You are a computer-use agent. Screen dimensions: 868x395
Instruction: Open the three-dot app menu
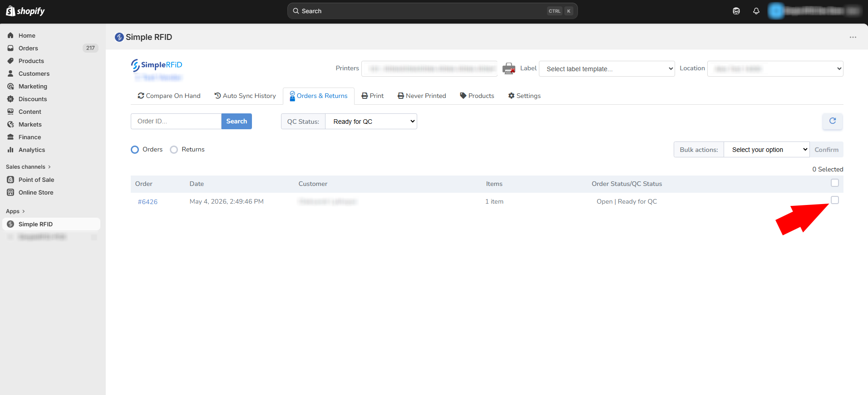point(853,37)
